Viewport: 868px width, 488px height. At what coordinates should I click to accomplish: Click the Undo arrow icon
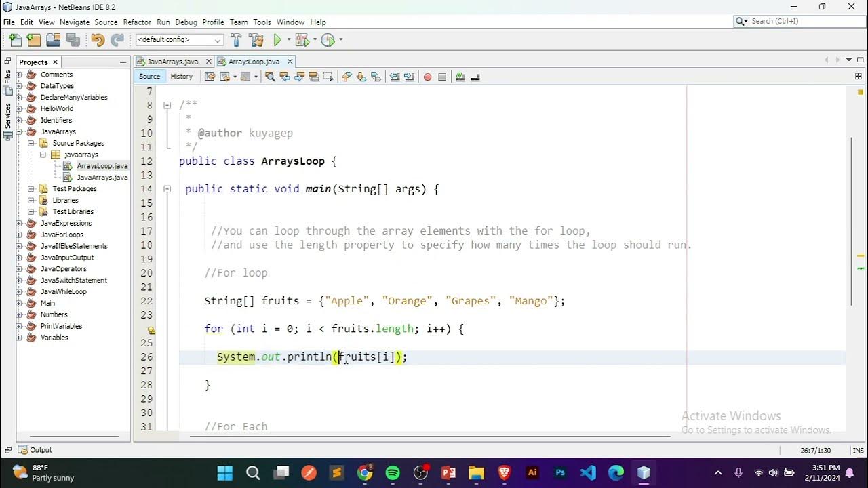point(98,40)
